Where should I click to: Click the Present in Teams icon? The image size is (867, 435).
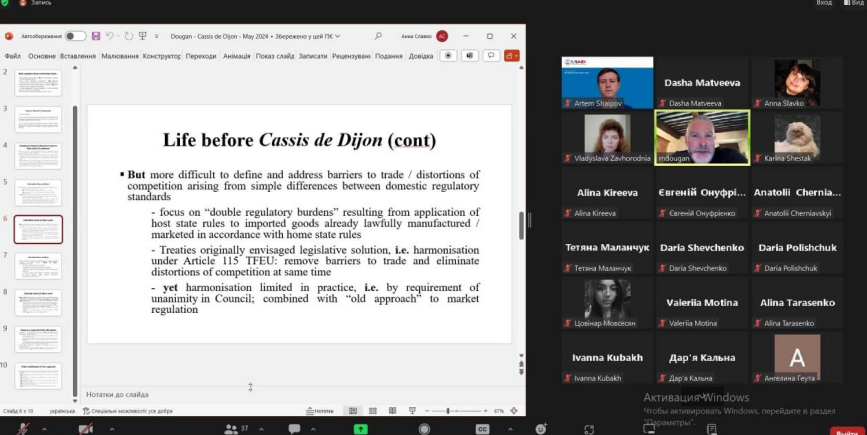[469, 56]
